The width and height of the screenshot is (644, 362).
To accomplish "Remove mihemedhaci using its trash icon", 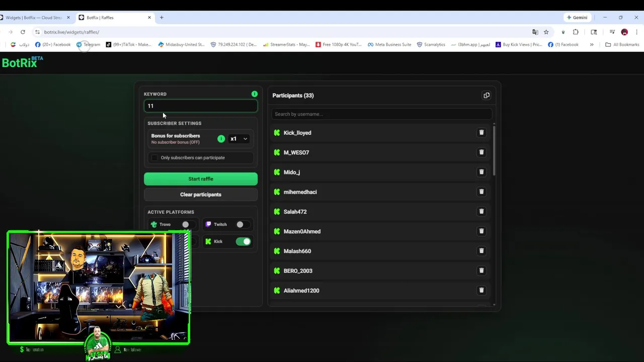I will [481, 192].
